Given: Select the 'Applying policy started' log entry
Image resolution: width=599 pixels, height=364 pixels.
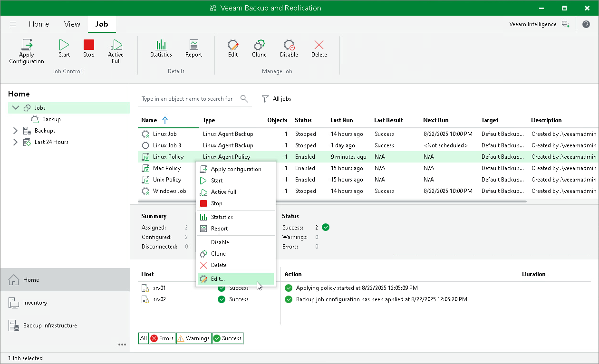Looking at the screenshot, I should [357, 288].
